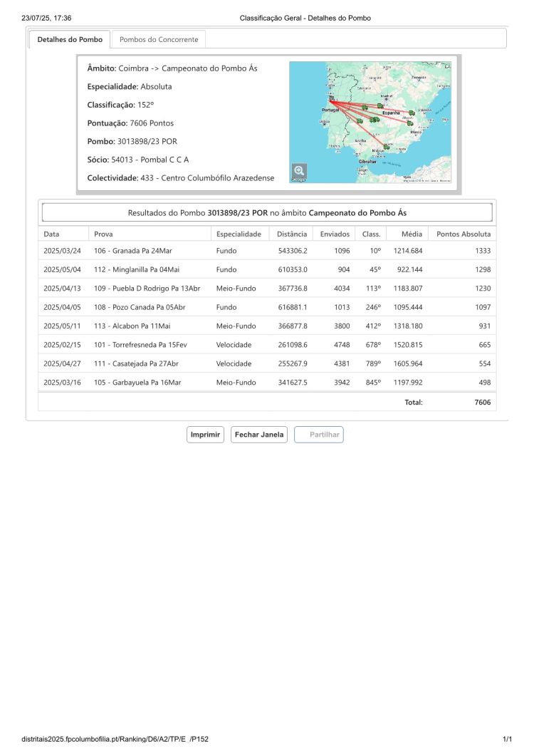
Task: Select row 108 - Pozo Canada Pa 05Abr
Action: tap(267, 307)
